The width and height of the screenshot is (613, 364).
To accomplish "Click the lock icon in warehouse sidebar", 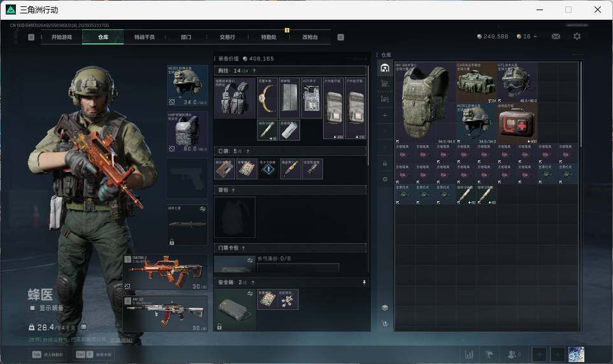I will pos(385,164).
